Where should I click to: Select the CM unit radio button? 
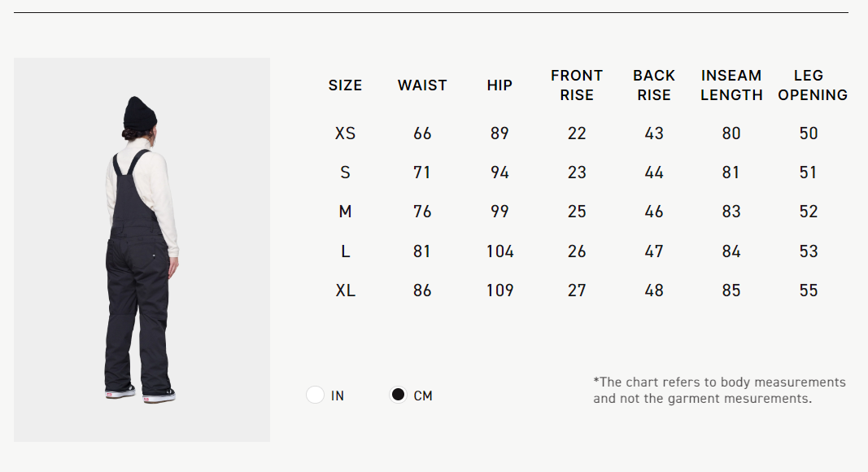click(x=398, y=395)
